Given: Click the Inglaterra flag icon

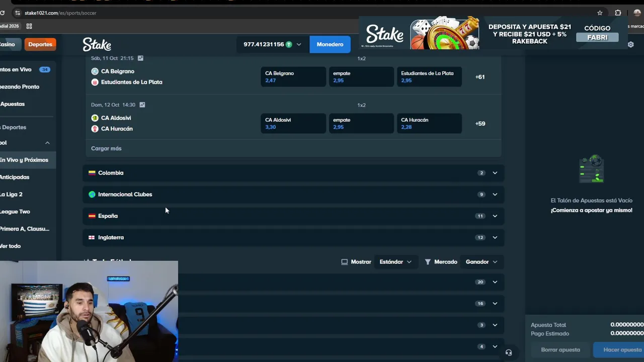Looking at the screenshot, I should point(92,238).
